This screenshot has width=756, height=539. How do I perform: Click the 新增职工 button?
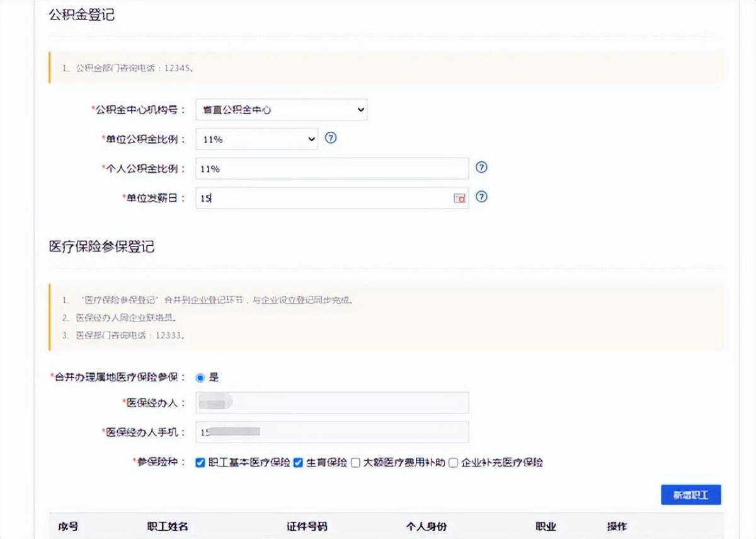pyautogui.click(x=691, y=495)
